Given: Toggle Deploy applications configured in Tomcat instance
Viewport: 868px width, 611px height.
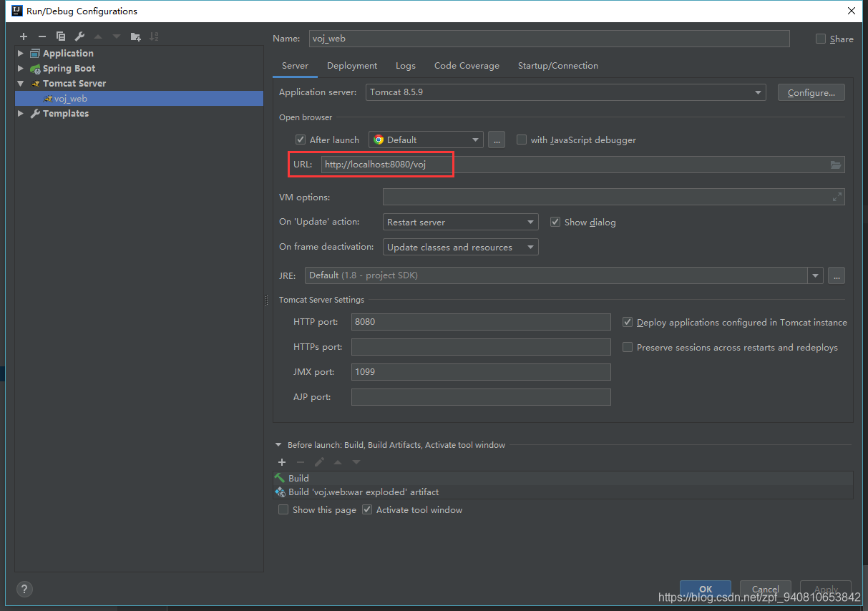Looking at the screenshot, I should (x=628, y=322).
